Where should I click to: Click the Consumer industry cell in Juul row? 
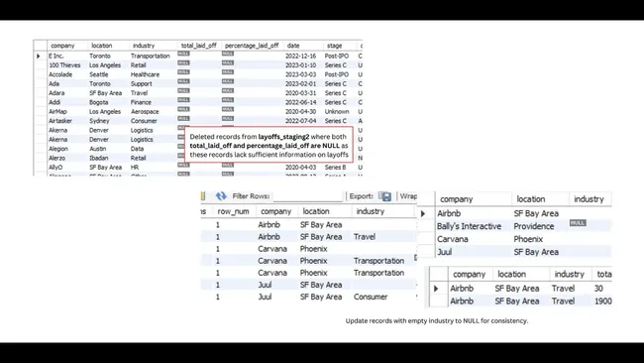click(371, 297)
